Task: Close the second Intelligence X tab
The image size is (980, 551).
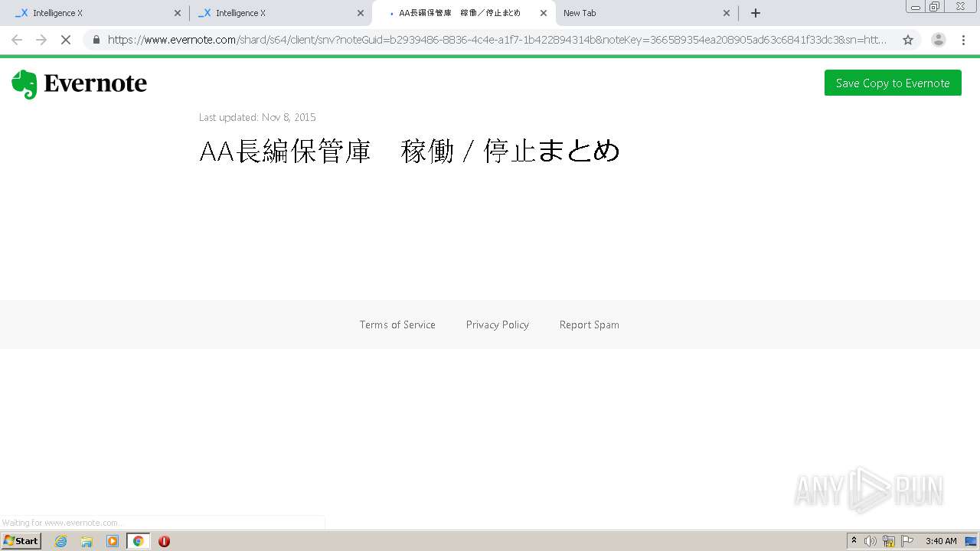Action: pyautogui.click(x=361, y=13)
